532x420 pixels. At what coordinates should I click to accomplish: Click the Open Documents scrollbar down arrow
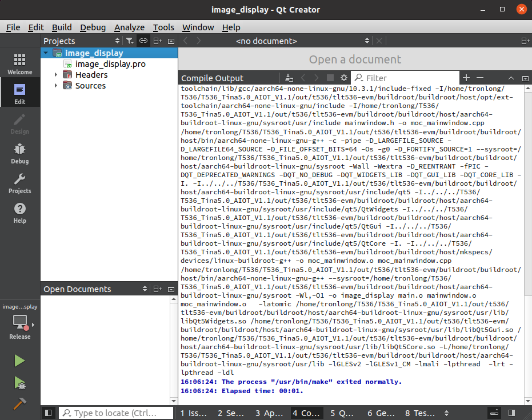coord(174,401)
